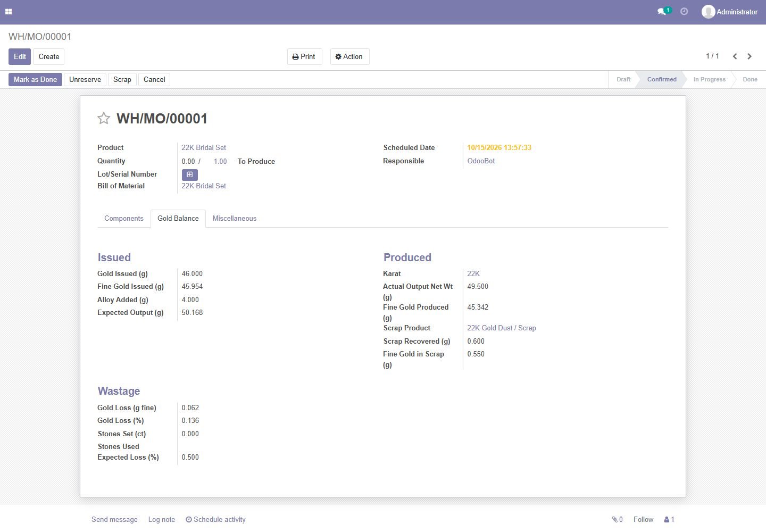Open the Action dropdown
Image resolution: width=766 pixels, height=532 pixels.
click(349, 57)
